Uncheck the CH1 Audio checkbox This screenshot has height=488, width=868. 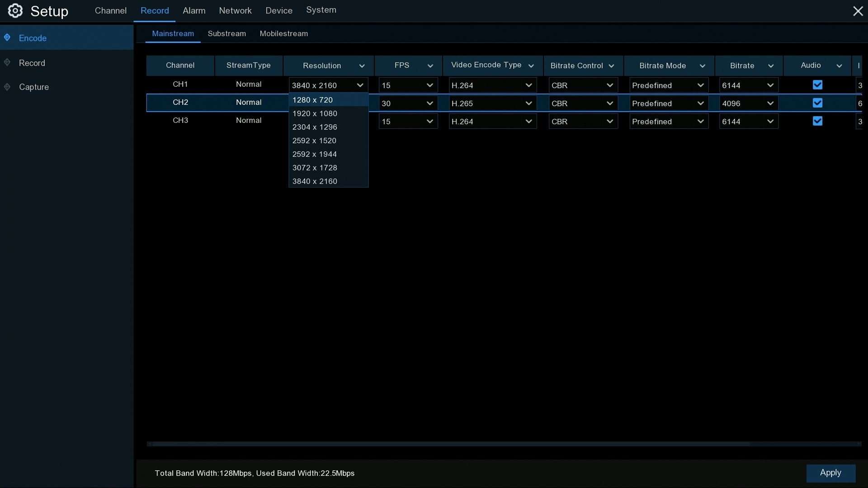(x=817, y=85)
